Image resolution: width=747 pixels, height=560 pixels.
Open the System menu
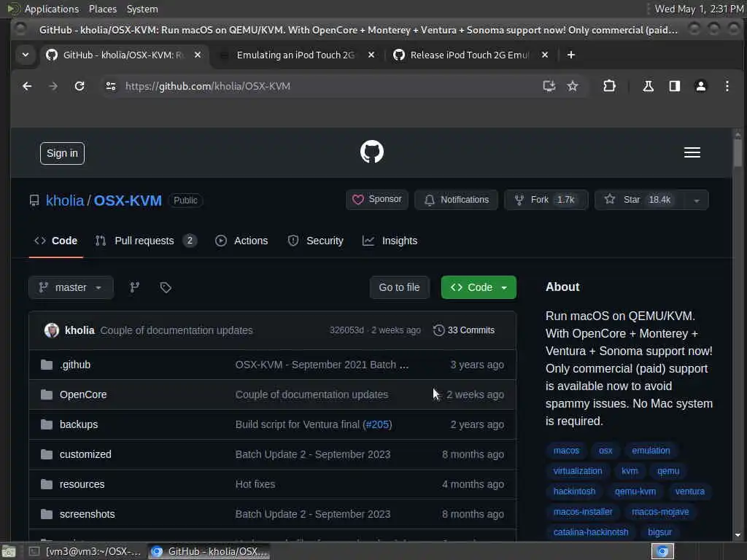tap(142, 9)
